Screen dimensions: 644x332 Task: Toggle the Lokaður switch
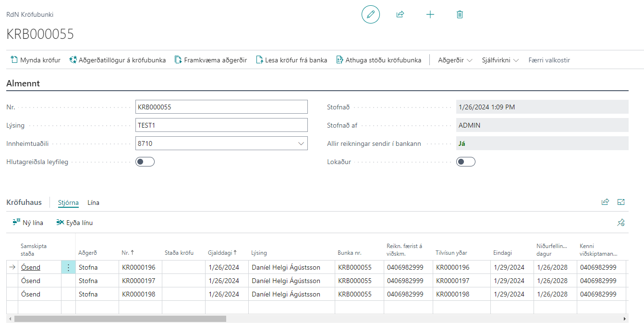pos(465,162)
